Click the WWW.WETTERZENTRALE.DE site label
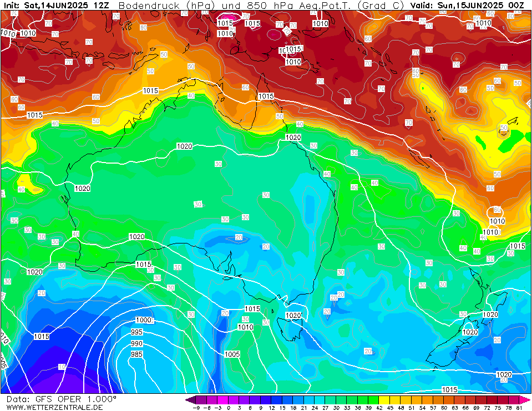This screenshot has width=532, height=411. click(x=54, y=407)
